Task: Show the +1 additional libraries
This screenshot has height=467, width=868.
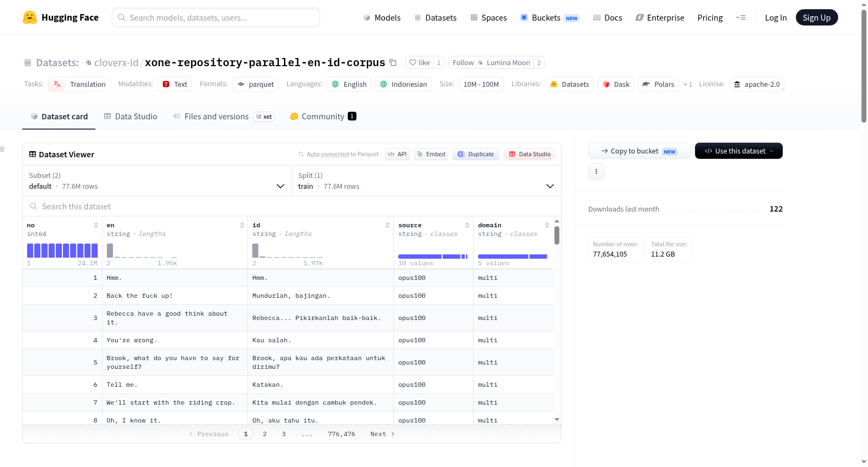Action: pos(688,84)
